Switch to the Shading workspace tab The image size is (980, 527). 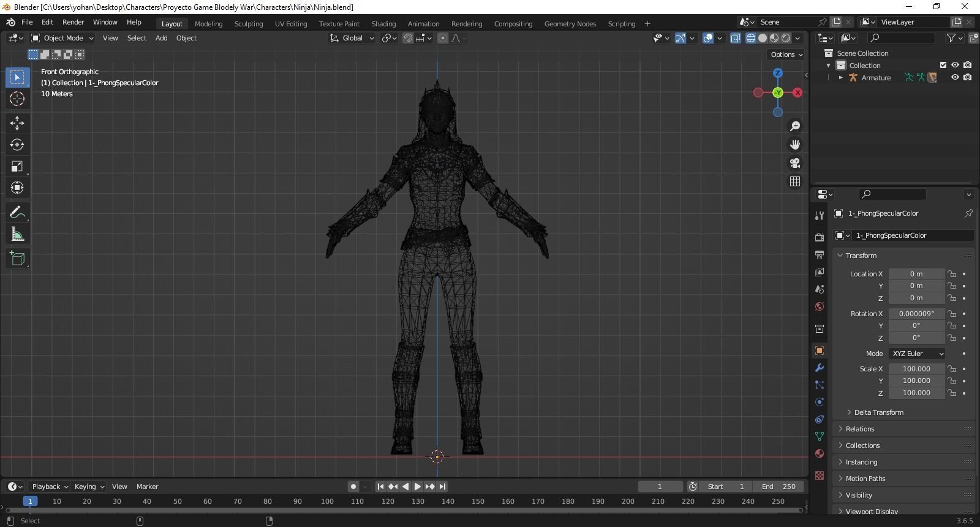[x=383, y=24]
